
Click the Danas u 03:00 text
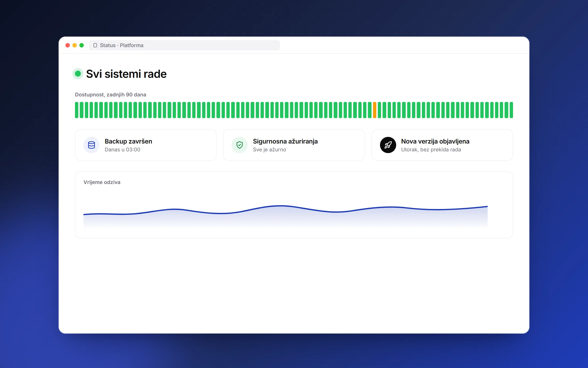pos(122,150)
